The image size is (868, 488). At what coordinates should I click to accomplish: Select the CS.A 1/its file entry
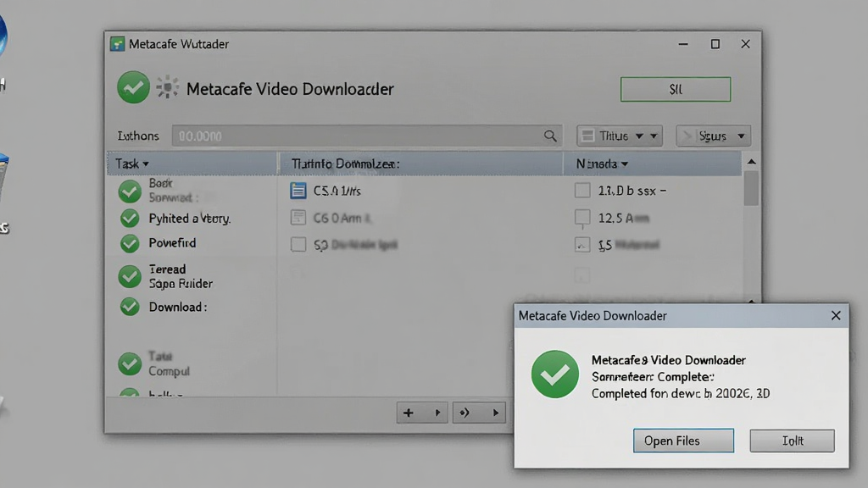pos(337,191)
